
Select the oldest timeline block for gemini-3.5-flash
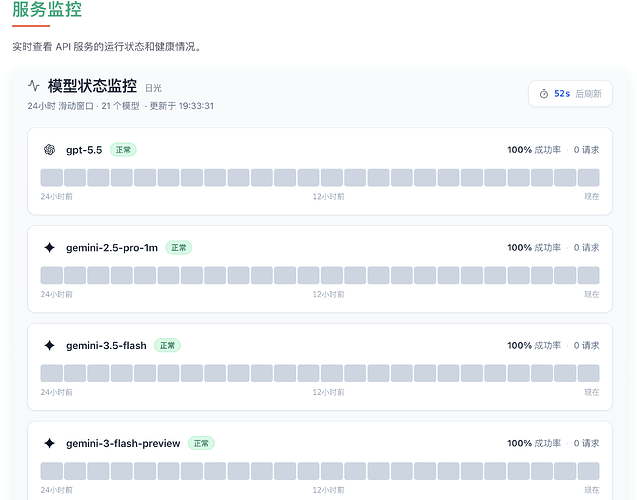click(52, 373)
